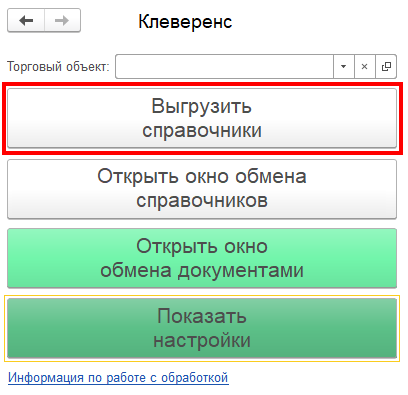Go back with the left arrow button
The height and width of the screenshot is (395, 408).
26,21
